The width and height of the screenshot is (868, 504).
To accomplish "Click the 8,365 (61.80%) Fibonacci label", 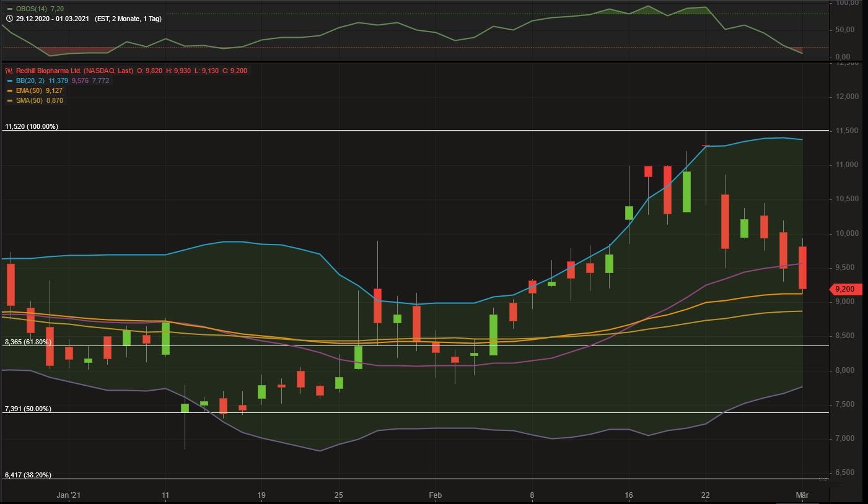I will [27, 341].
